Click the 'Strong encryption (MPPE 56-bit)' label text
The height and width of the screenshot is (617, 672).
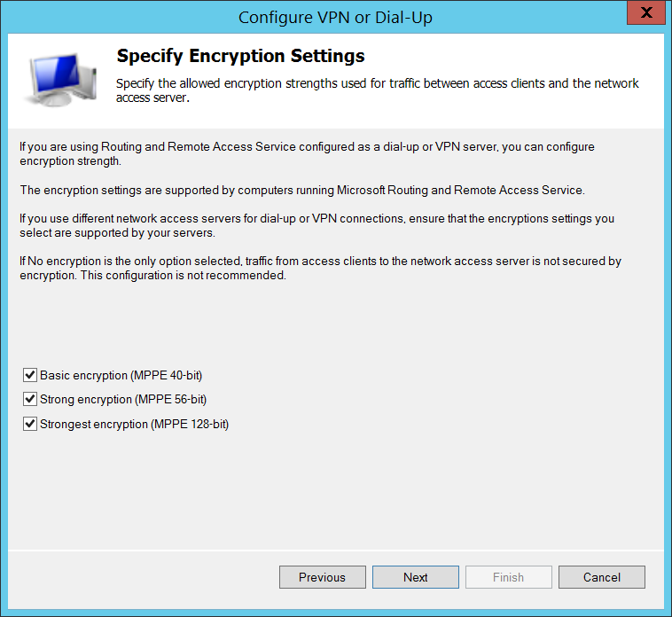tap(123, 399)
